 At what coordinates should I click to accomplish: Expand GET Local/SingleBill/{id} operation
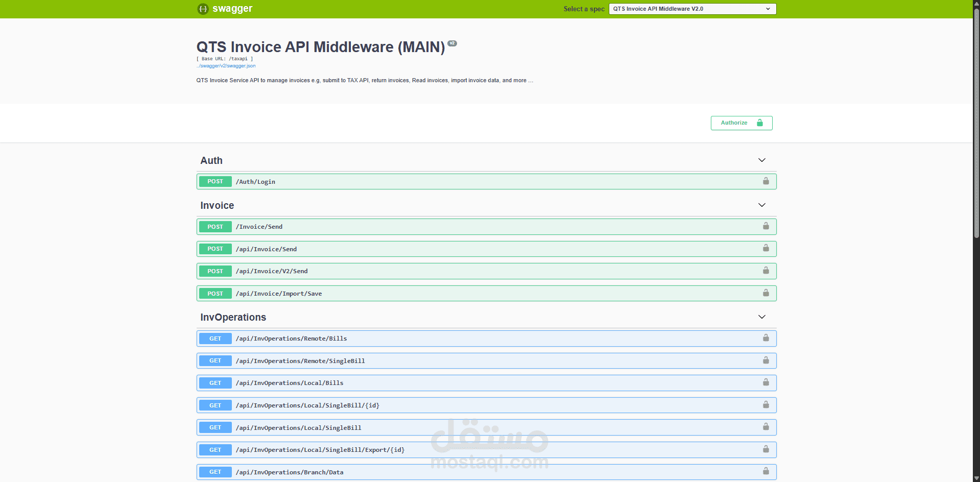[x=486, y=405]
